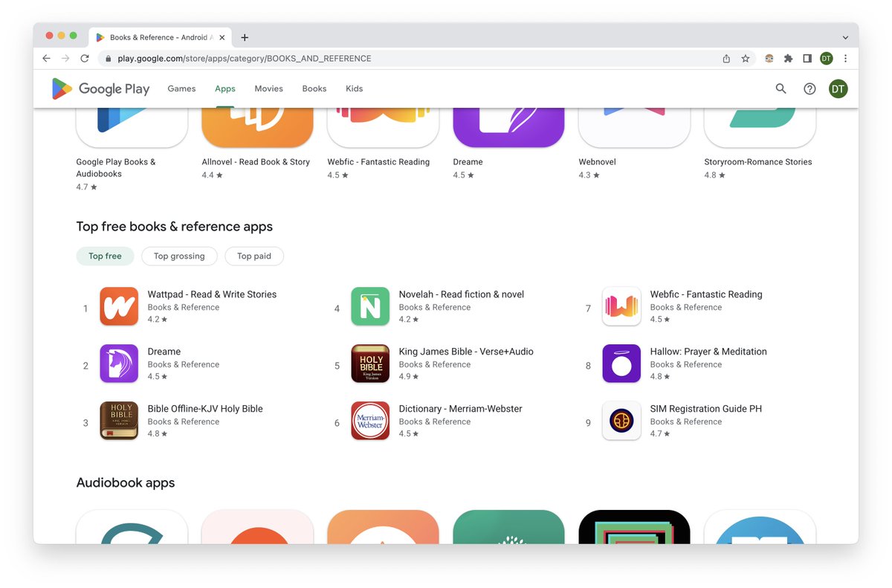The width and height of the screenshot is (892, 588).
Task: Open the Wattpad app icon
Action: point(119,306)
